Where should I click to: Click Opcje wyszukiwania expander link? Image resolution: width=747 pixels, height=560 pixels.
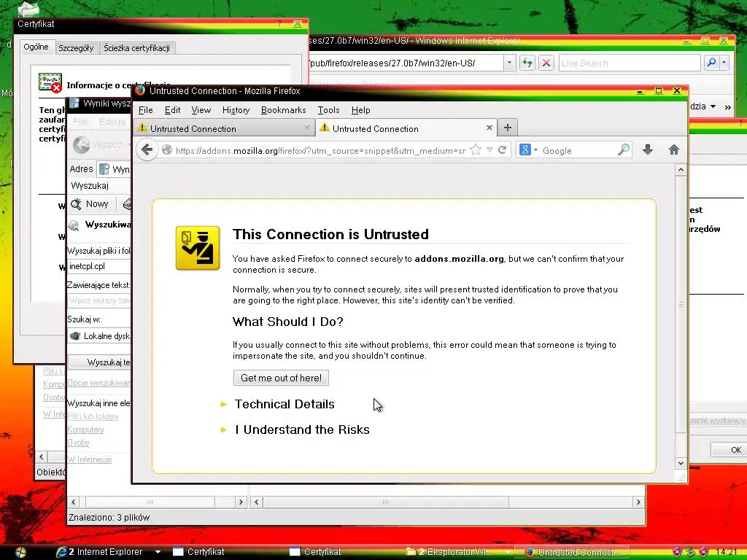[x=99, y=382]
